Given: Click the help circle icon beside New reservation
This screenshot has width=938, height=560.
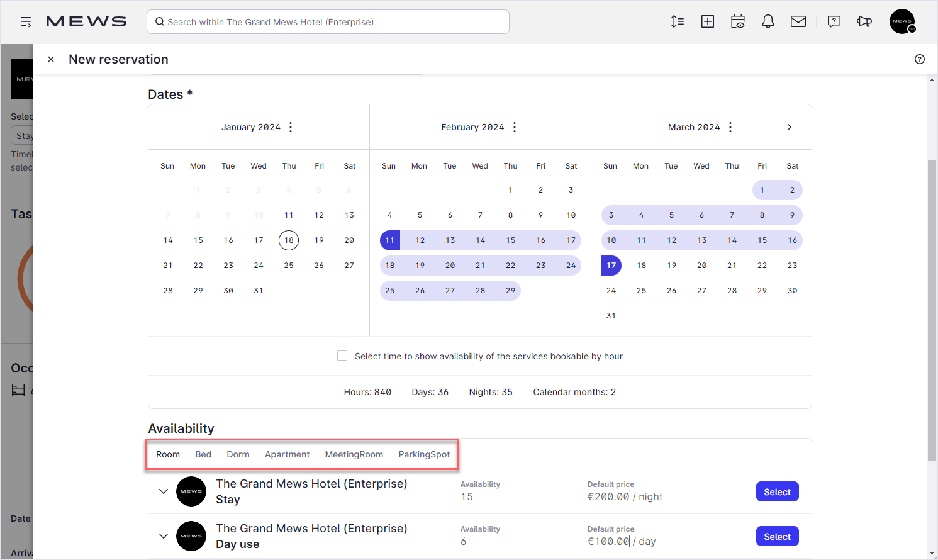Looking at the screenshot, I should pyautogui.click(x=920, y=59).
